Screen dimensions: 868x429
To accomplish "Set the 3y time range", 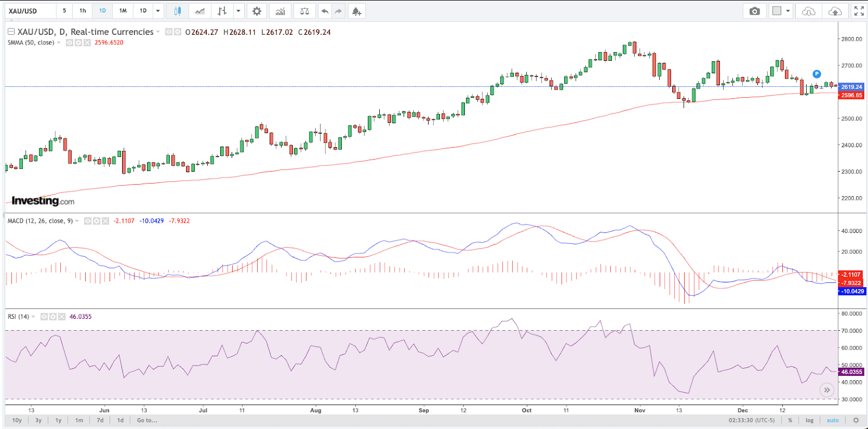I will pyautogui.click(x=38, y=420).
